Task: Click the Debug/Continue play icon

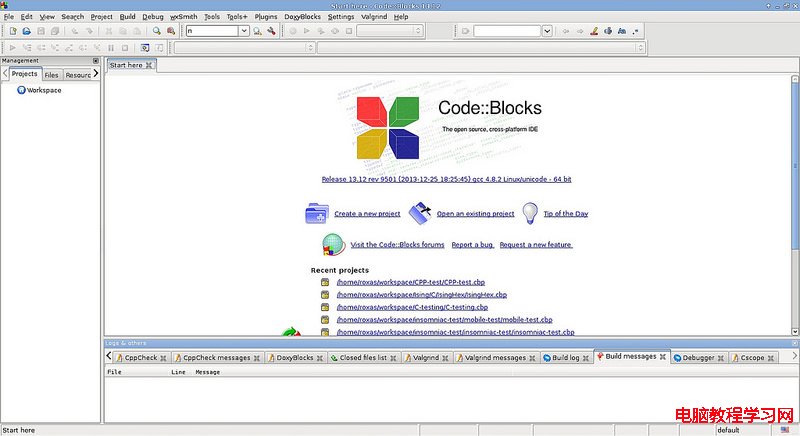Action: pyautogui.click(x=13, y=48)
